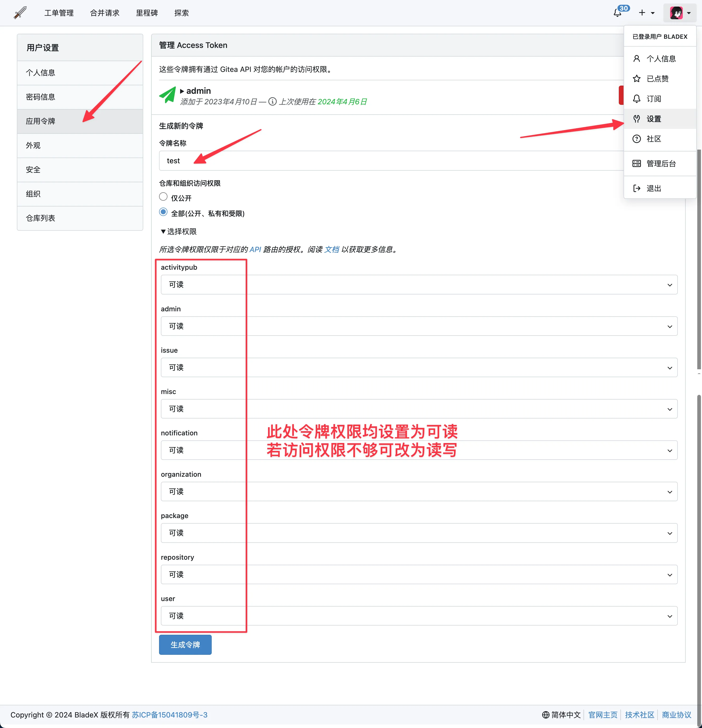Select the 仅公开 radio option
This screenshot has width=702, height=728.
[x=163, y=197]
